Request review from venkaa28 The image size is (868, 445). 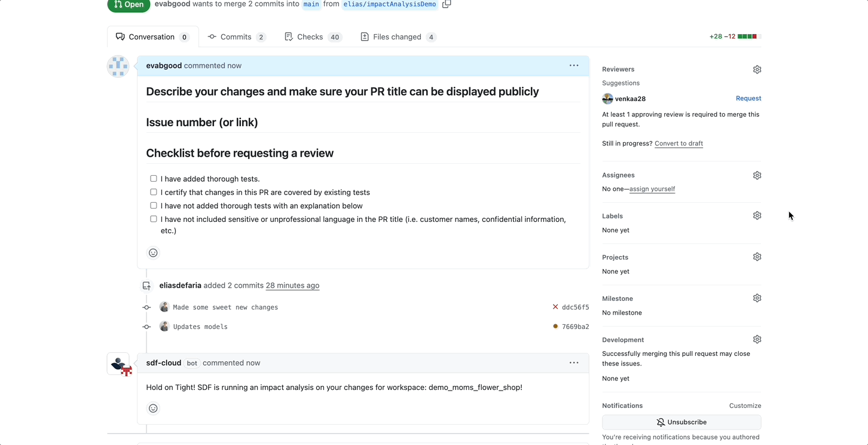(748, 98)
